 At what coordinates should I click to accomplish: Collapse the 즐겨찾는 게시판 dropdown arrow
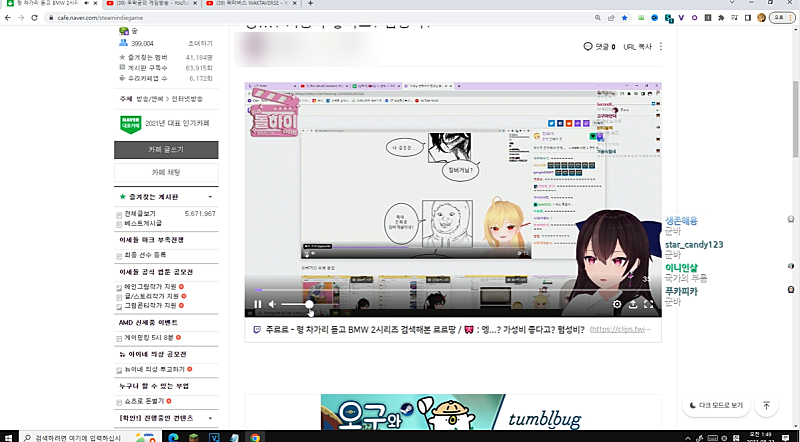[x=210, y=197]
